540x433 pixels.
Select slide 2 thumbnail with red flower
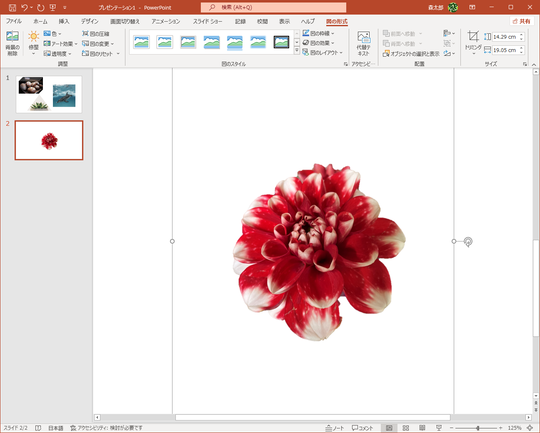[x=49, y=140]
